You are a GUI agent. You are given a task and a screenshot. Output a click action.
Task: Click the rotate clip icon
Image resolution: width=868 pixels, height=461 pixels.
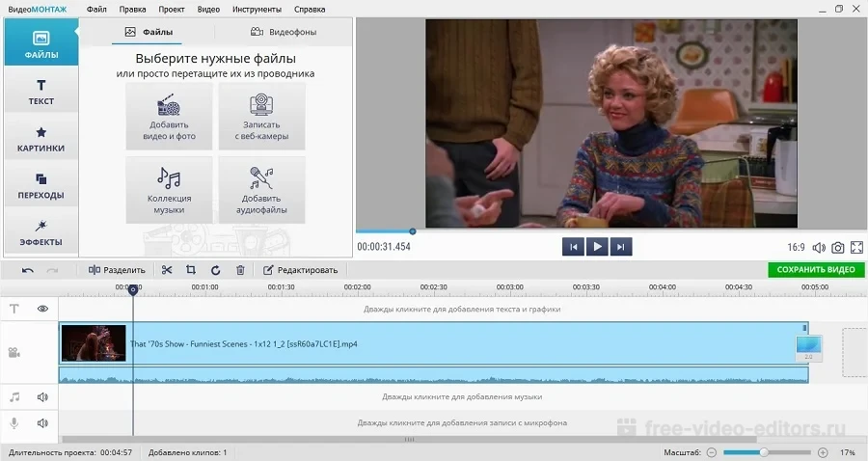click(x=215, y=270)
